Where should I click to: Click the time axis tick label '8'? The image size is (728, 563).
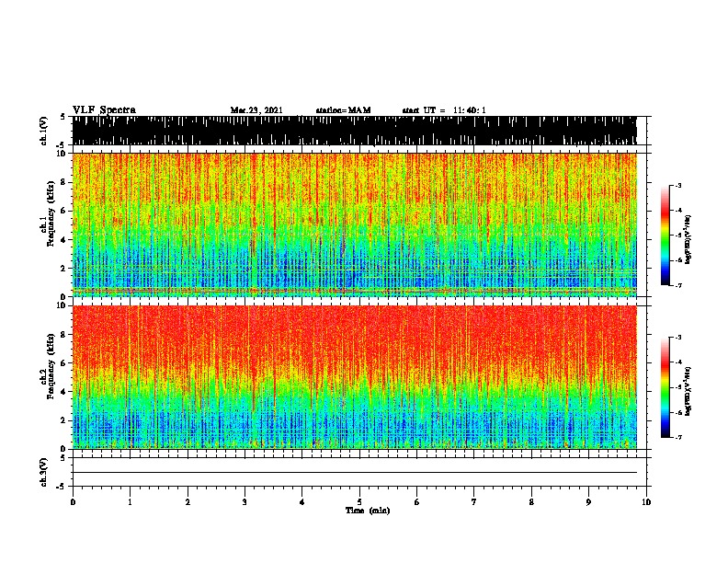coord(531,501)
